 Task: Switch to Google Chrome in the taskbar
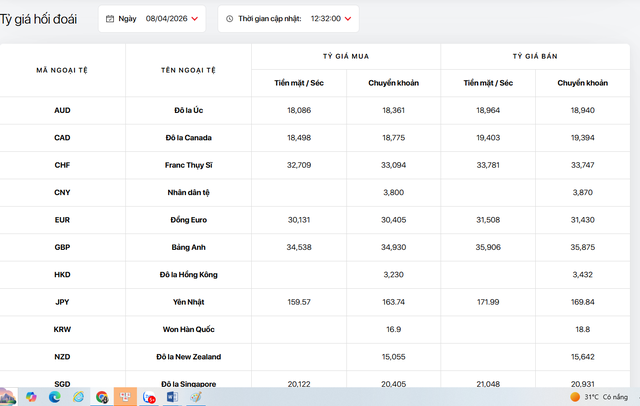pyautogui.click(x=102, y=397)
